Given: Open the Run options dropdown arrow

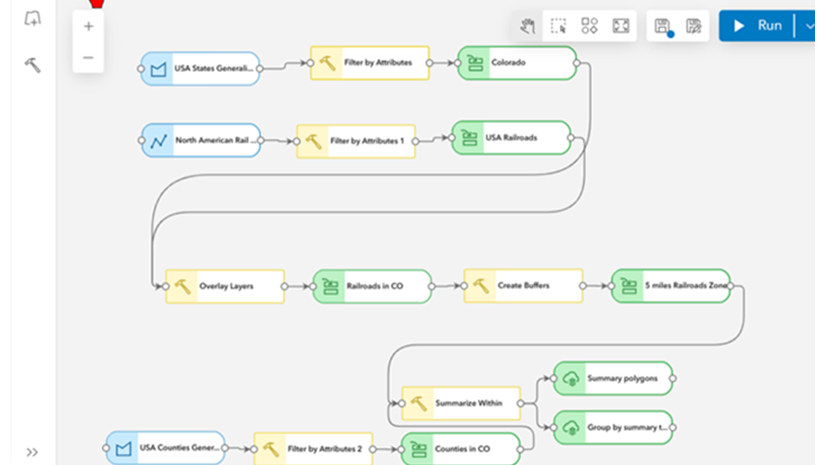Looking at the screenshot, I should pos(808,26).
